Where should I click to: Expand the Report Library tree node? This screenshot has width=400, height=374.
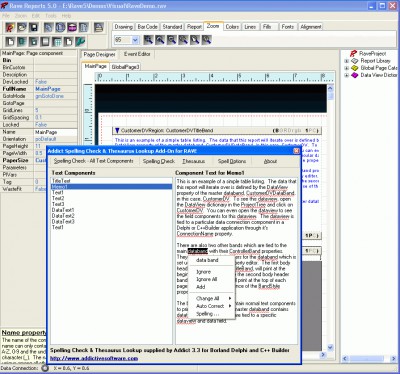pyautogui.click(x=346, y=61)
